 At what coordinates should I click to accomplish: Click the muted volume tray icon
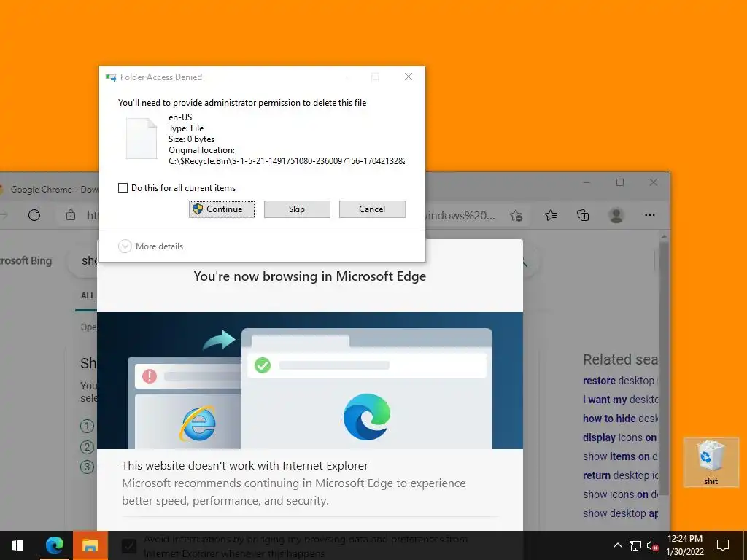tap(653, 545)
